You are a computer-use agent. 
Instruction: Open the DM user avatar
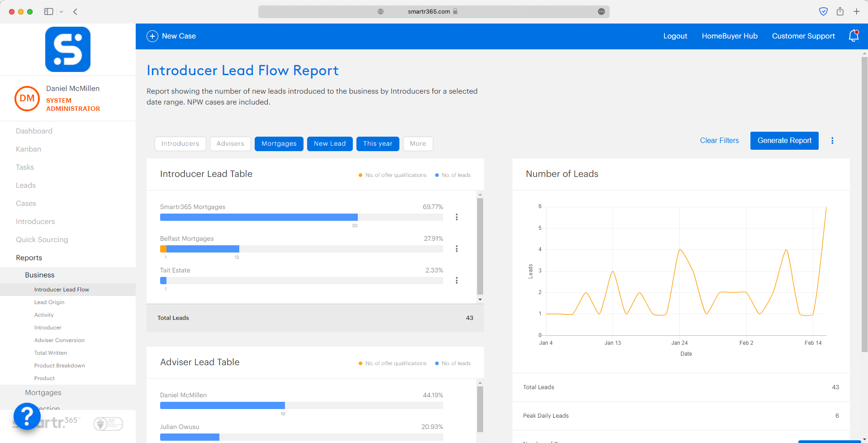27,98
